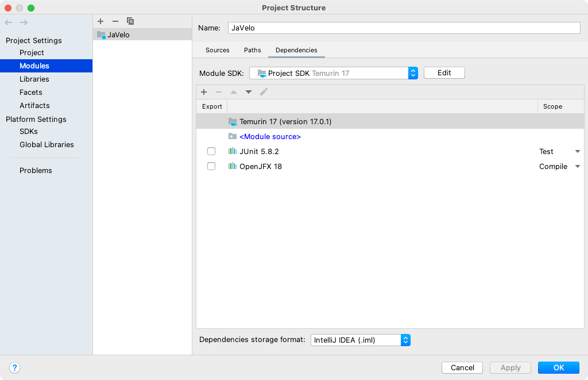The width and height of the screenshot is (588, 380).
Task: Move dependency down with arrow icon
Action: click(249, 92)
